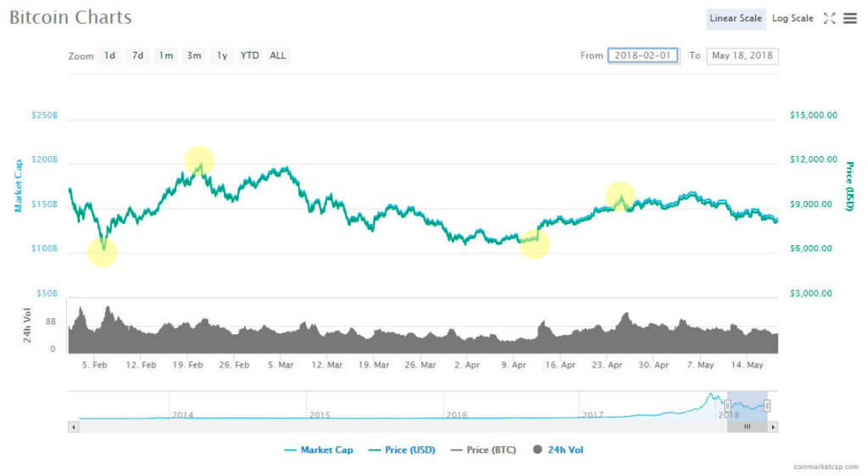Toggle Price (BTC) series in legend
868x476 pixels.
(x=483, y=450)
